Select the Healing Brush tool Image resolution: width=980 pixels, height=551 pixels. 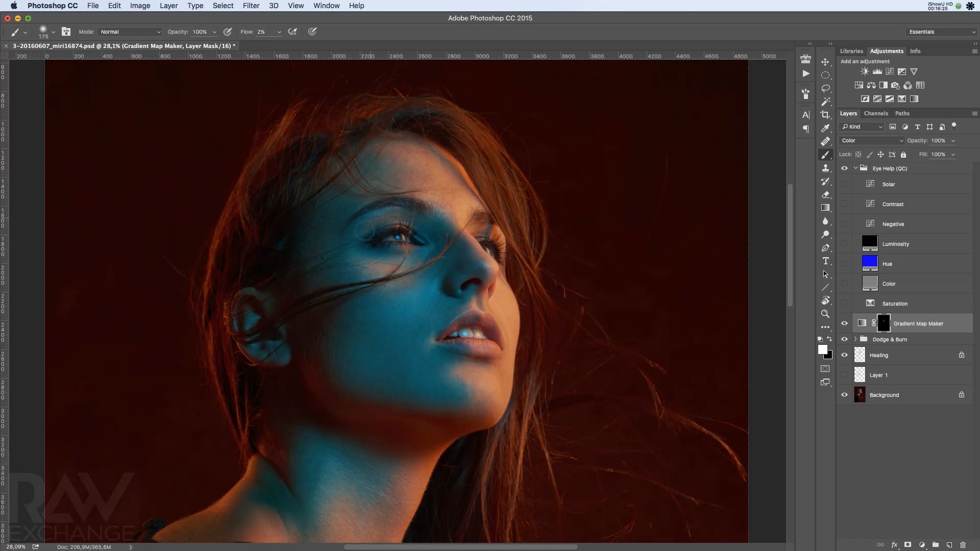click(x=825, y=141)
